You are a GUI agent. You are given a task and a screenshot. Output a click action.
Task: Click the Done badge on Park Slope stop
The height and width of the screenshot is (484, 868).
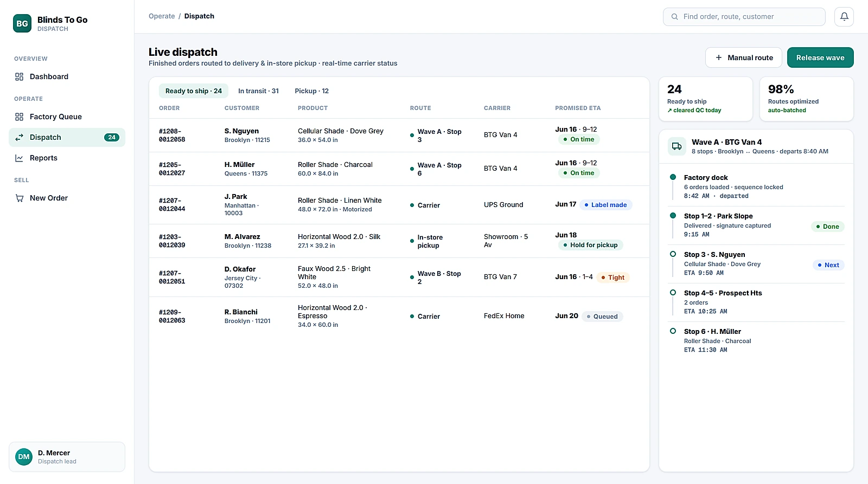[x=827, y=227]
